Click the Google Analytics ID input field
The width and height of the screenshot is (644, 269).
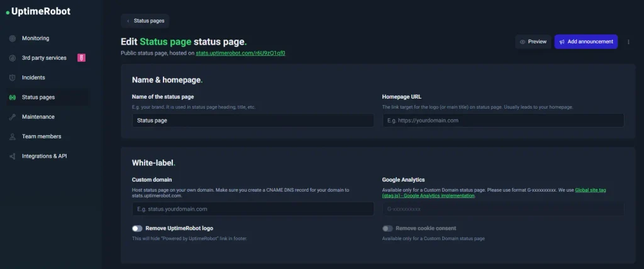click(x=503, y=209)
